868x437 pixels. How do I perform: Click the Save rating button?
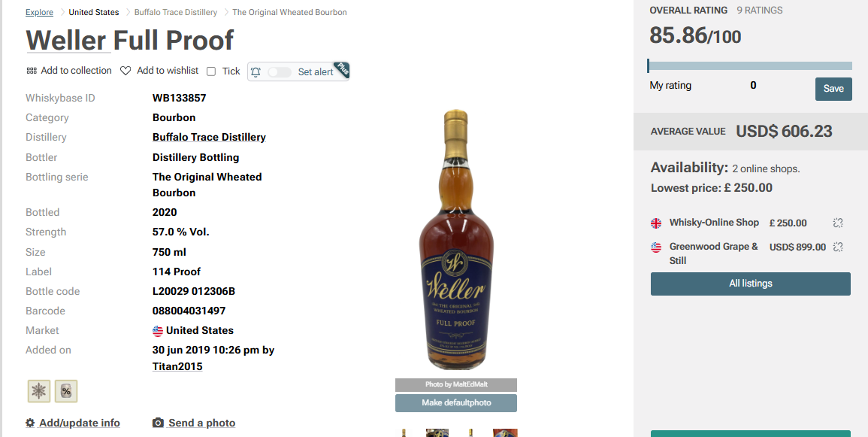tap(833, 89)
